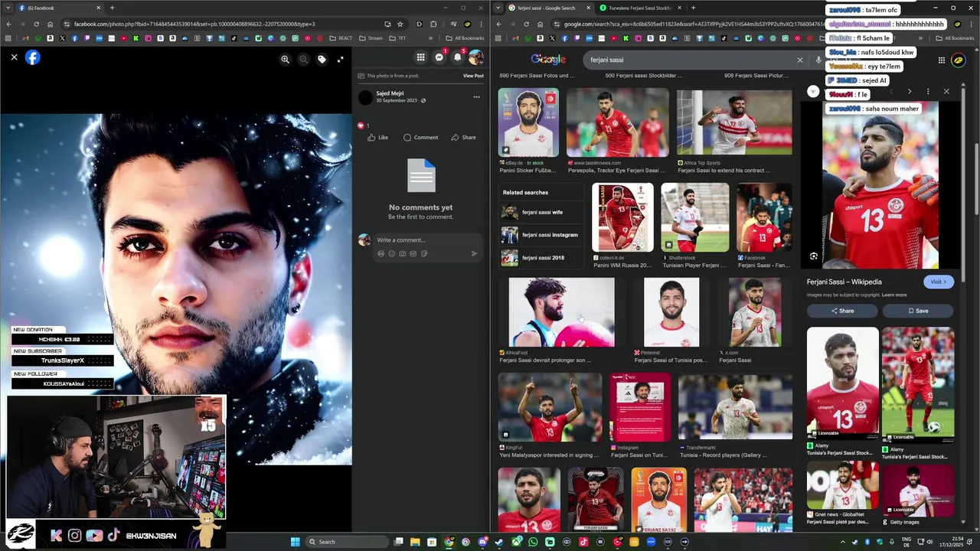
Task: Open All Bookmarks in the Facebook window
Action: [x=465, y=38]
